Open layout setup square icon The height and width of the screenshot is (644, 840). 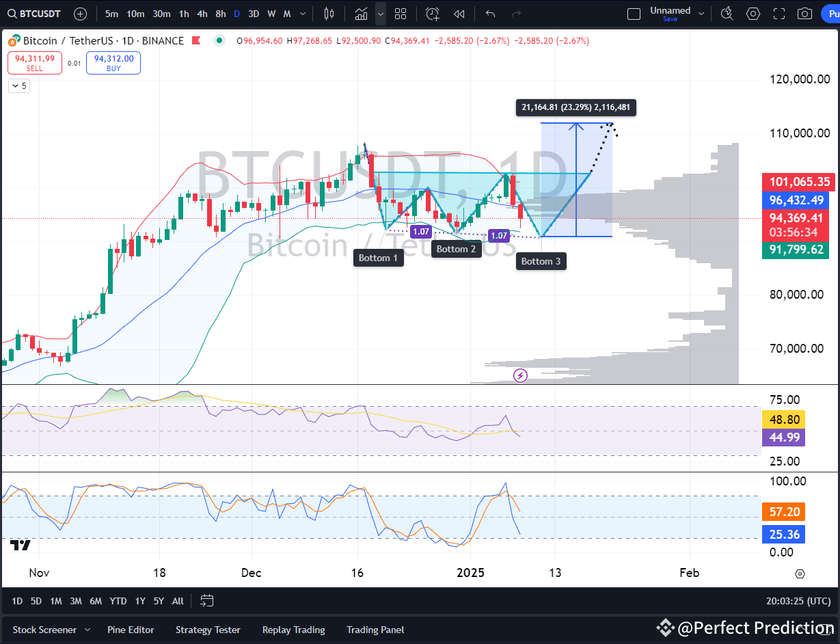[x=634, y=14]
